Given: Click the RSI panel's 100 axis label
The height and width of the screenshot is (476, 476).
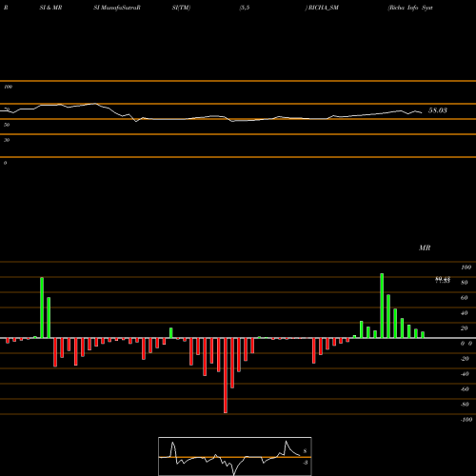Looking at the screenshot, I should coord(8,87).
